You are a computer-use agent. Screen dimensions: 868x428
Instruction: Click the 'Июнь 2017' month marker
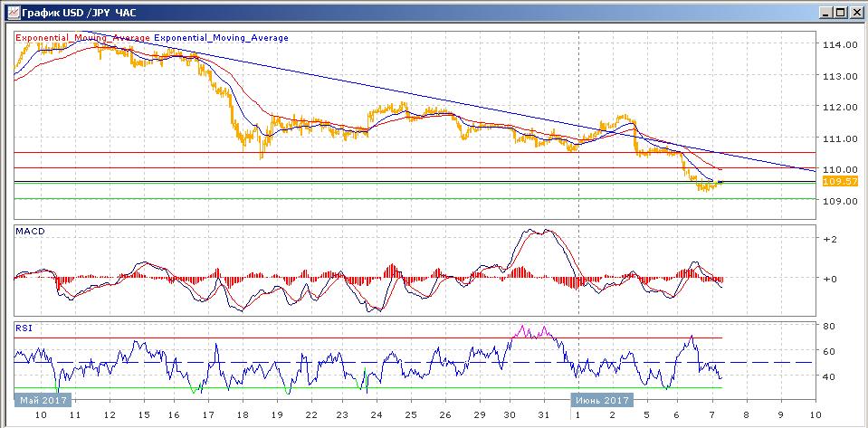coord(602,400)
